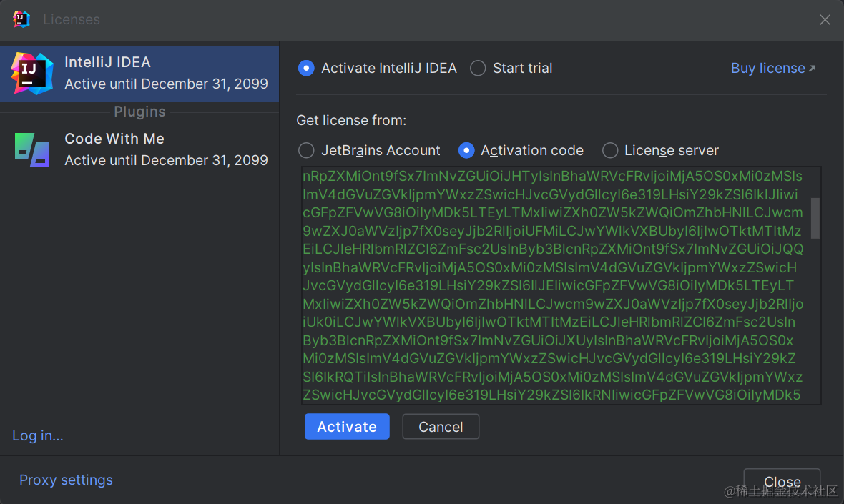The image size is (844, 504).
Task: Select the Start trial radio option
Action: pyautogui.click(x=478, y=69)
